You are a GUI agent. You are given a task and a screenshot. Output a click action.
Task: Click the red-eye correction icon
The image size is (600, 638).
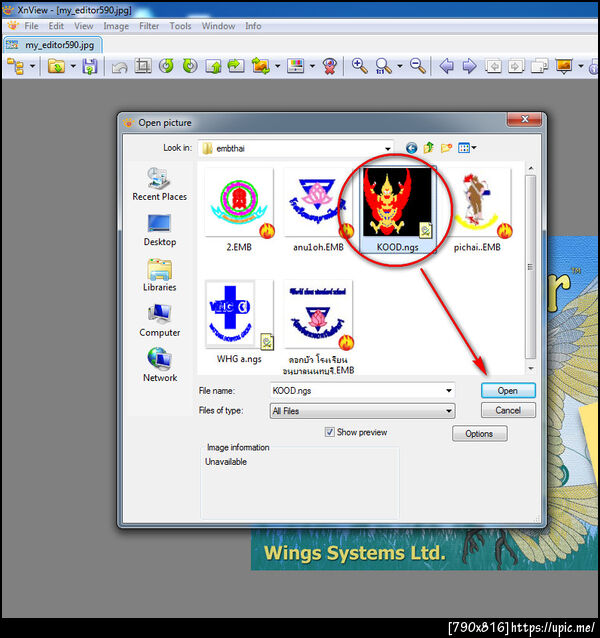[329, 66]
